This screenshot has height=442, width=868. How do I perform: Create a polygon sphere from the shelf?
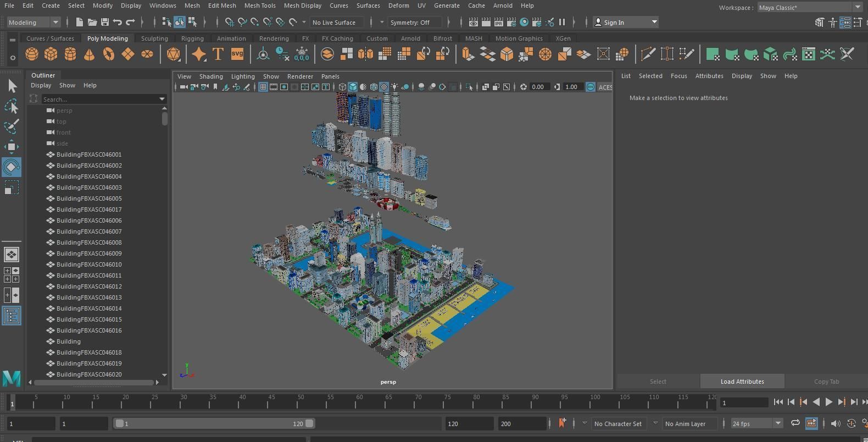pyautogui.click(x=32, y=54)
